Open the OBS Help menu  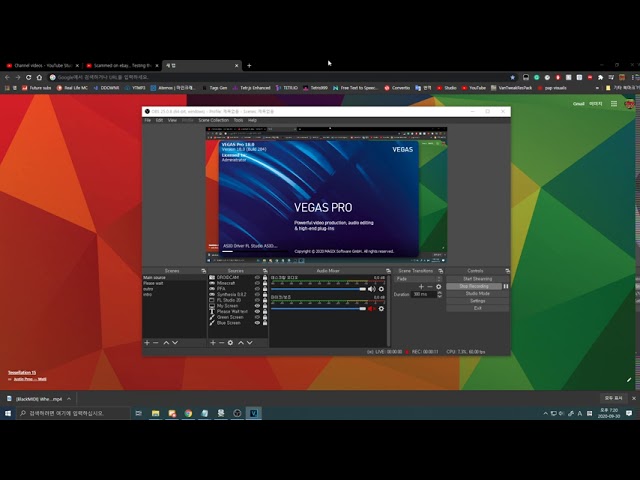pos(252,120)
